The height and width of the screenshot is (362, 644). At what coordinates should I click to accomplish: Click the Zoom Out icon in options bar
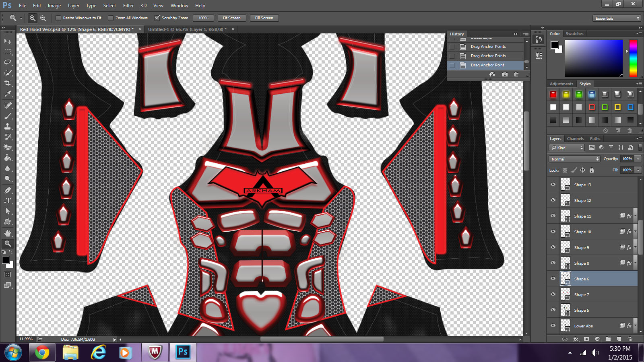(43, 18)
